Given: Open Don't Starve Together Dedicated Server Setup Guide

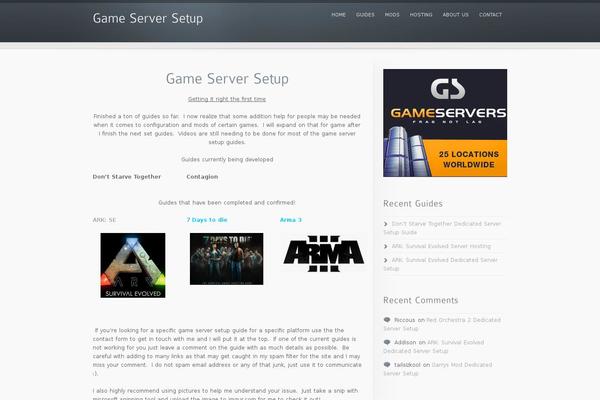Looking at the screenshot, I should [442, 228].
